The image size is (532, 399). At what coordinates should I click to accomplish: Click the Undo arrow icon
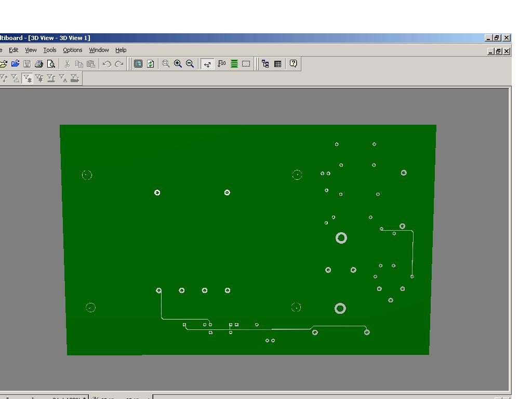107,64
